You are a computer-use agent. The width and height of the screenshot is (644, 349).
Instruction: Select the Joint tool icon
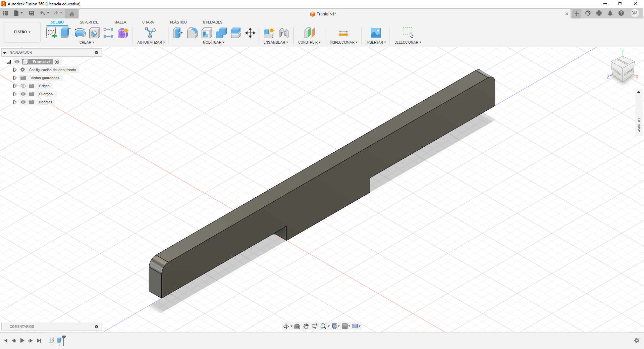[284, 33]
